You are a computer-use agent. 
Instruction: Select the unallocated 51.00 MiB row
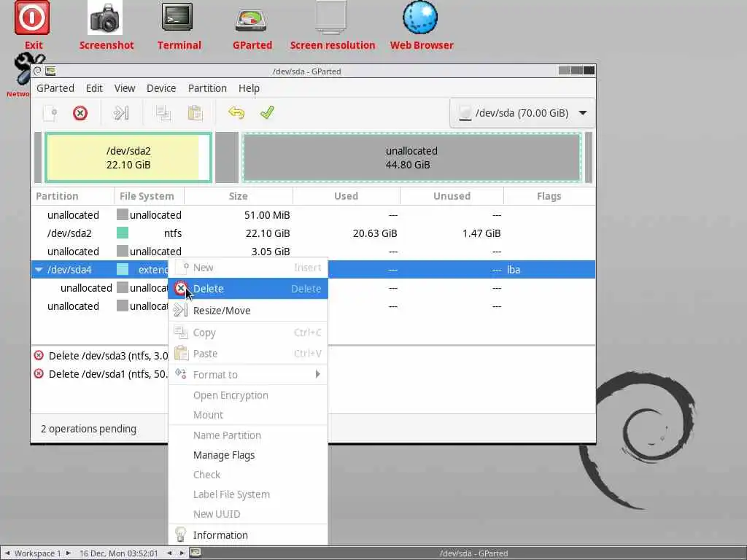(x=313, y=215)
